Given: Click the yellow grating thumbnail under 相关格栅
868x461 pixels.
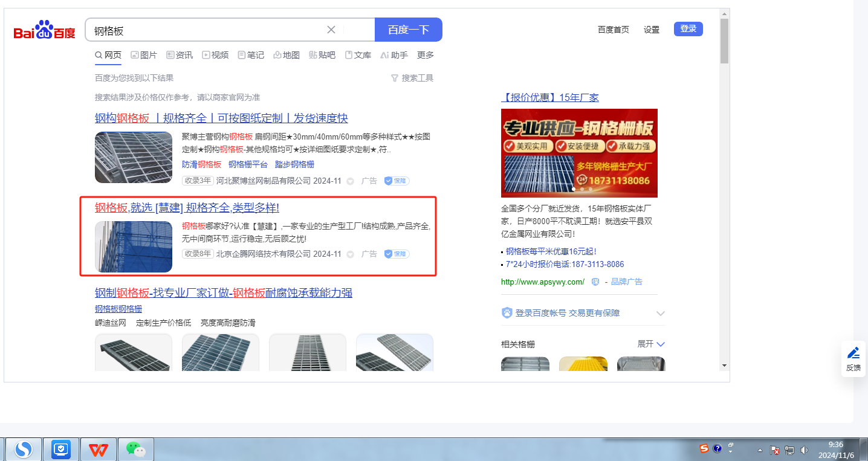Looking at the screenshot, I should 583,364.
